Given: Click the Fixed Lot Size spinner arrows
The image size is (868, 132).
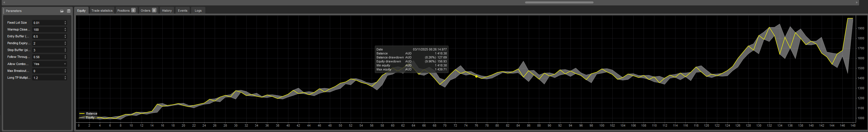Looking at the screenshot, I should [65, 23].
